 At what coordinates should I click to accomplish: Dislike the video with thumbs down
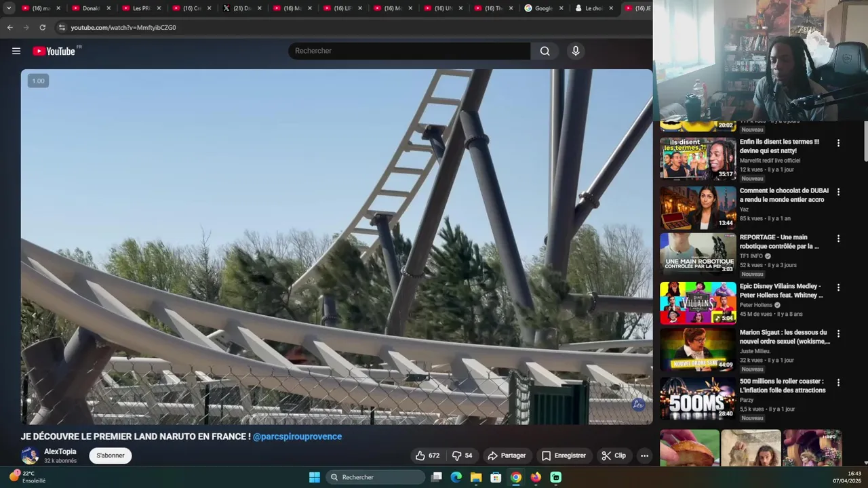pos(462,455)
